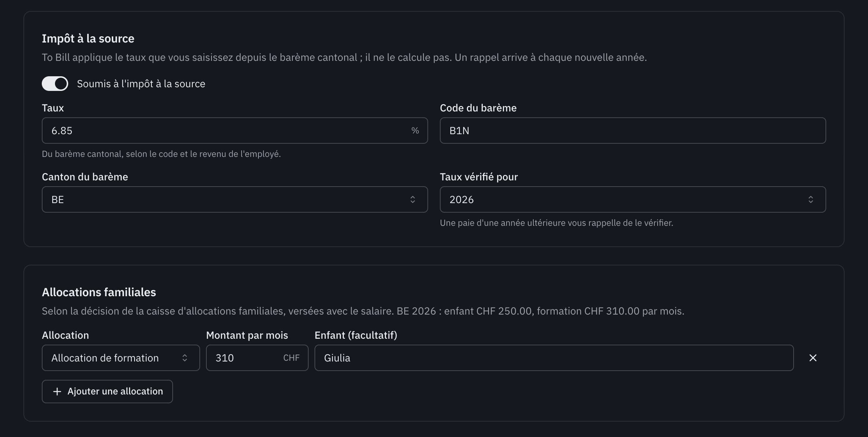Click the Allocation column label
The image size is (868, 437).
click(65, 335)
